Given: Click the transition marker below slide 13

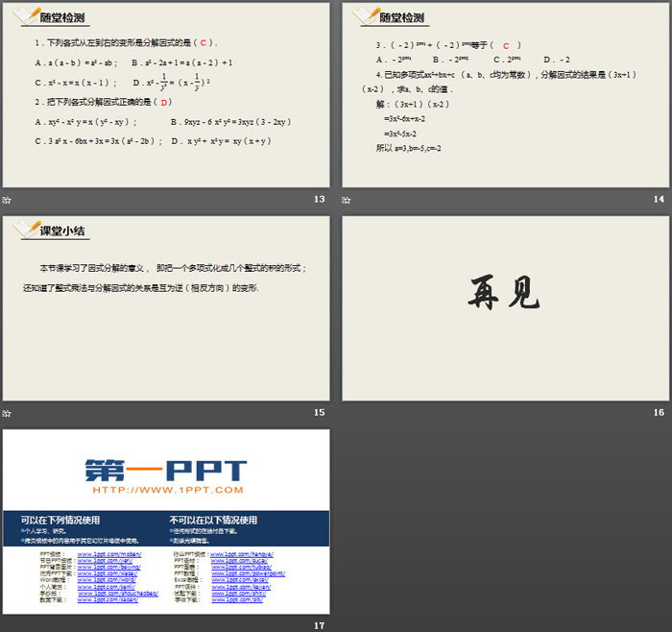Looking at the screenshot, I should (8, 200).
